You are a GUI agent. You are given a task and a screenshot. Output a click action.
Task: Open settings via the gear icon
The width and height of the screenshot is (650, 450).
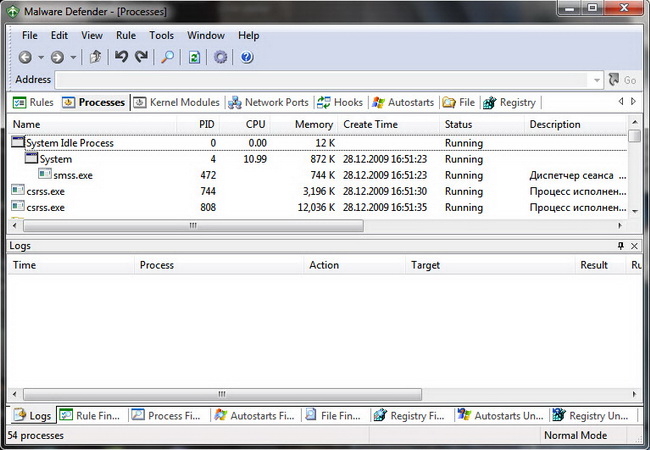221,58
